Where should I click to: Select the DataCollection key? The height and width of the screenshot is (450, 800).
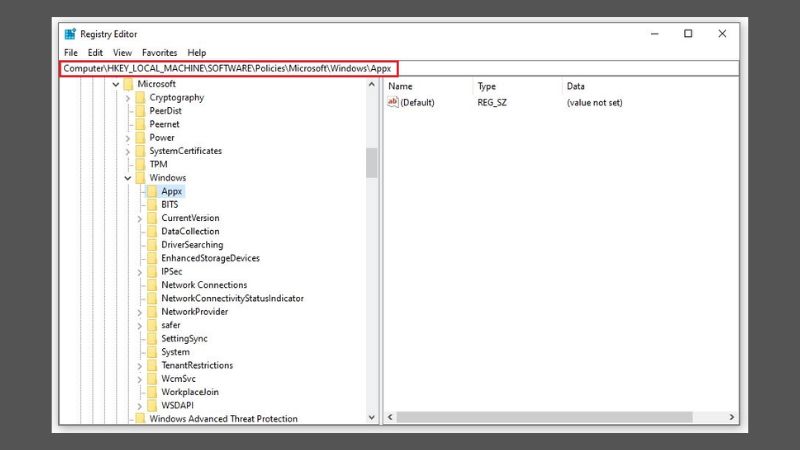coord(192,231)
